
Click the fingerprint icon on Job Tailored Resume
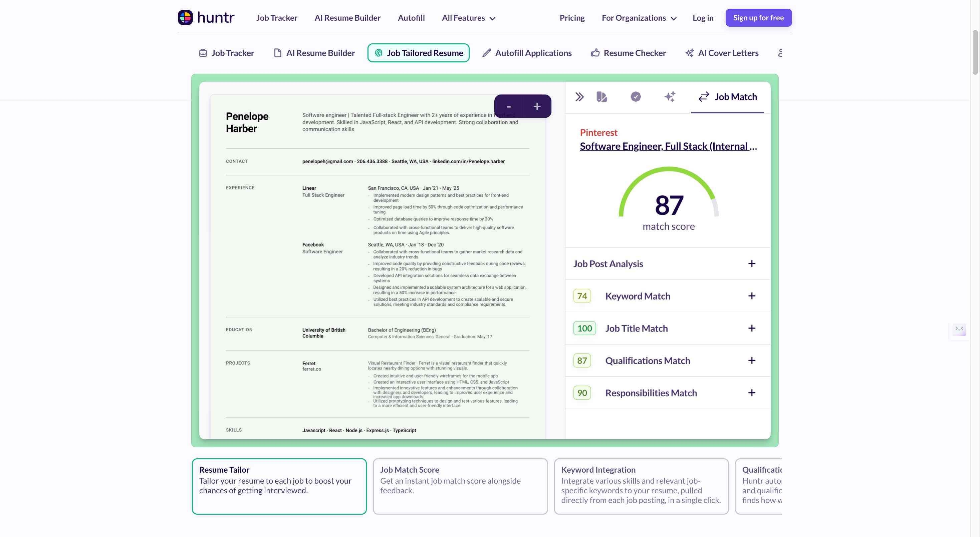[x=379, y=53]
